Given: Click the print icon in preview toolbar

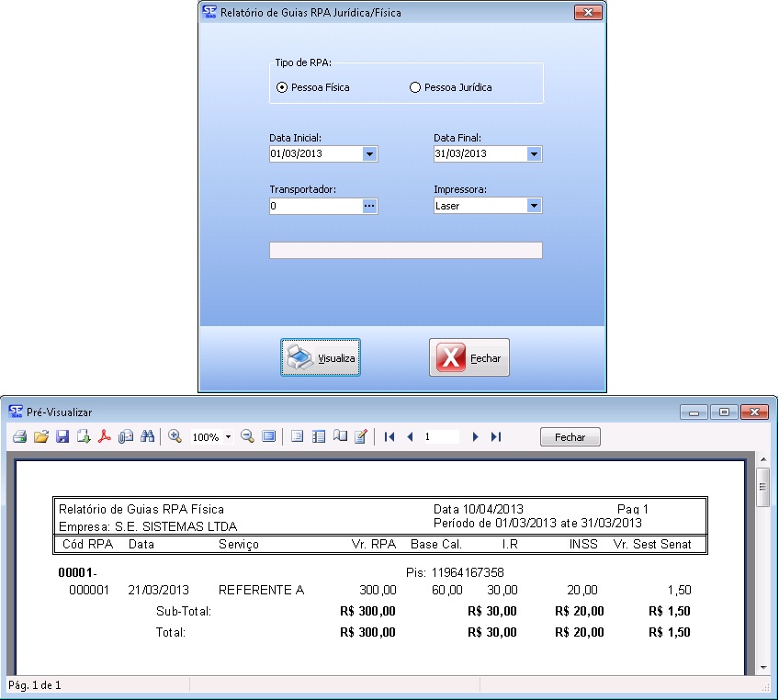Looking at the screenshot, I should pyautogui.click(x=19, y=437).
